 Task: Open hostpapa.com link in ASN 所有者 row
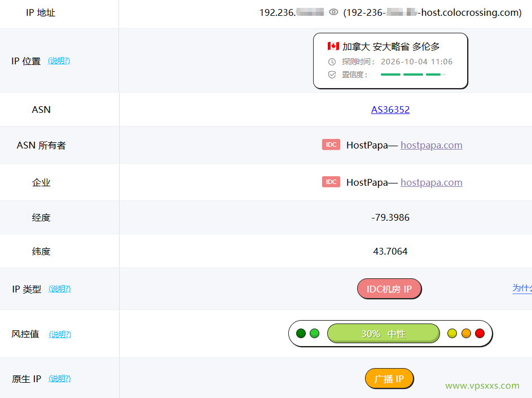tap(431, 145)
